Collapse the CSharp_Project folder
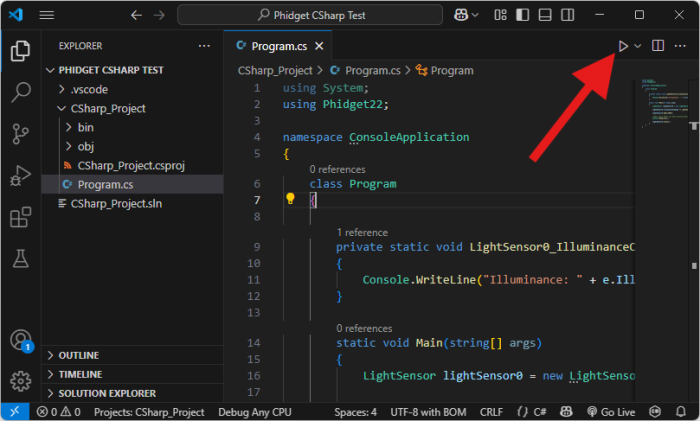This screenshot has height=421, width=700. click(x=108, y=108)
